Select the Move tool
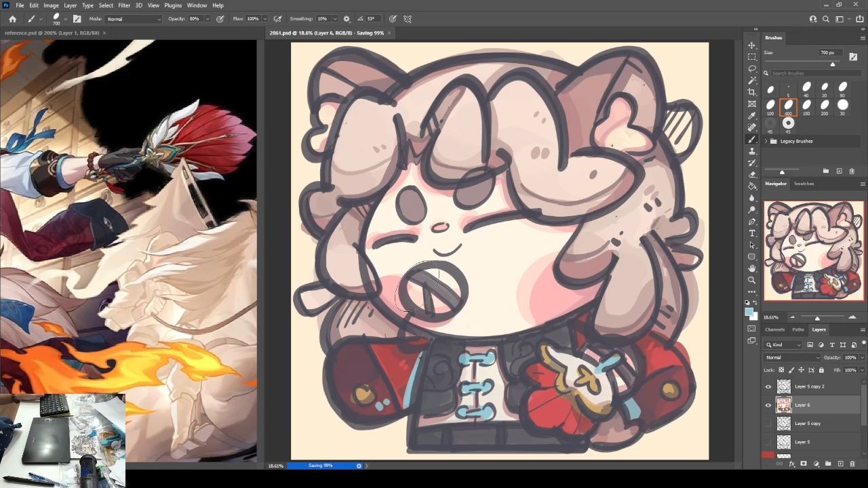 752,45
